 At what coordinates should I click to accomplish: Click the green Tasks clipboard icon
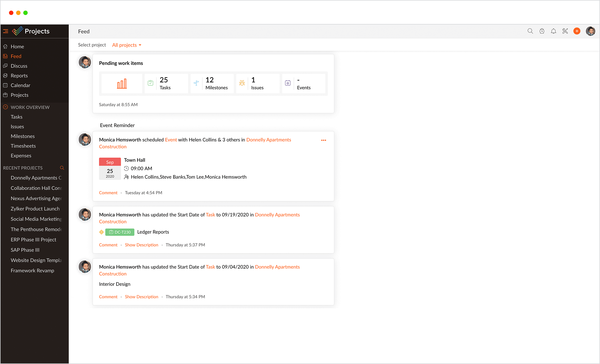click(x=150, y=83)
